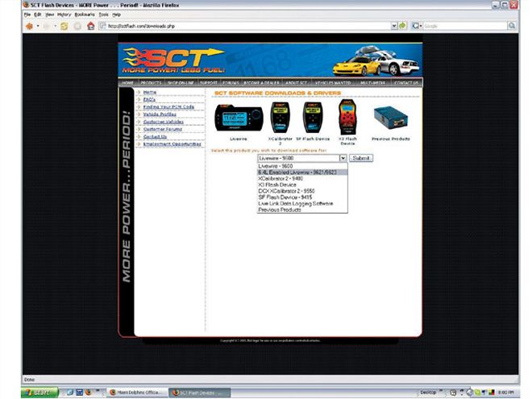Open the Customer Forums sidebar link
The height and width of the screenshot is (399, 532).
click(x=163, y=129)
